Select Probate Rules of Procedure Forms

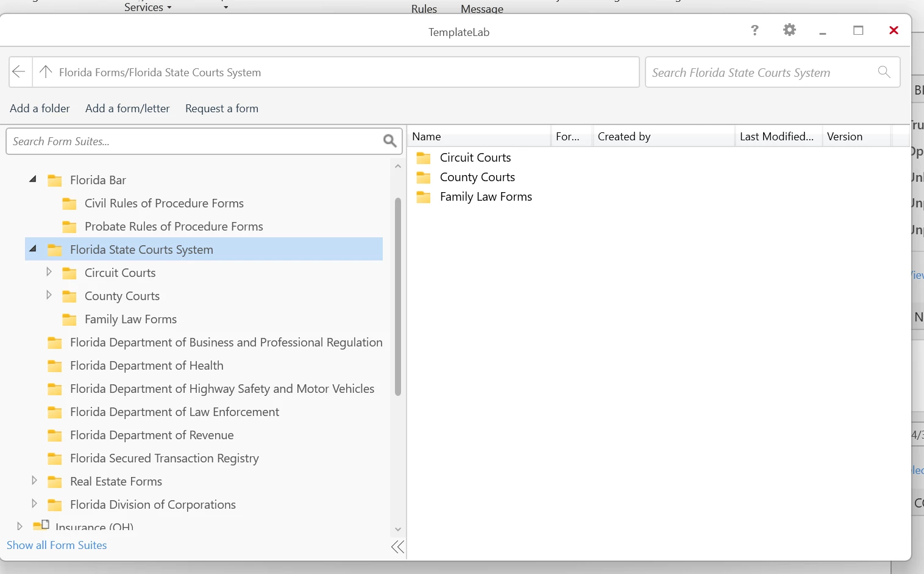coord(174,226)
